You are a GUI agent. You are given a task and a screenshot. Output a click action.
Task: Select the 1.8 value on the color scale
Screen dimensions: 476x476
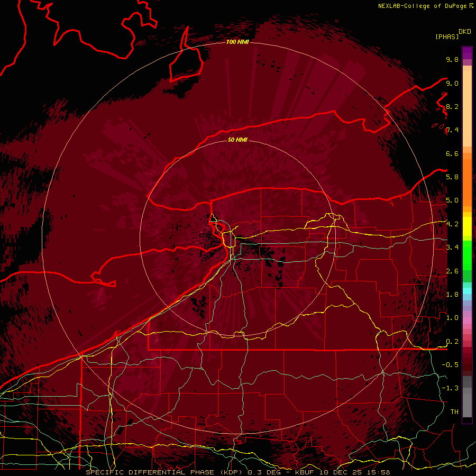(x=452, y=295)
